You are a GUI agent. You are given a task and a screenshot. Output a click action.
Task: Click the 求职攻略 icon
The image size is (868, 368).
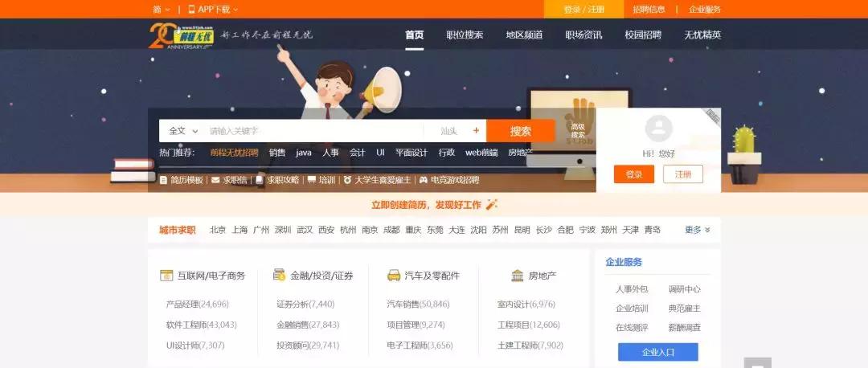click(x=259, y=180)
